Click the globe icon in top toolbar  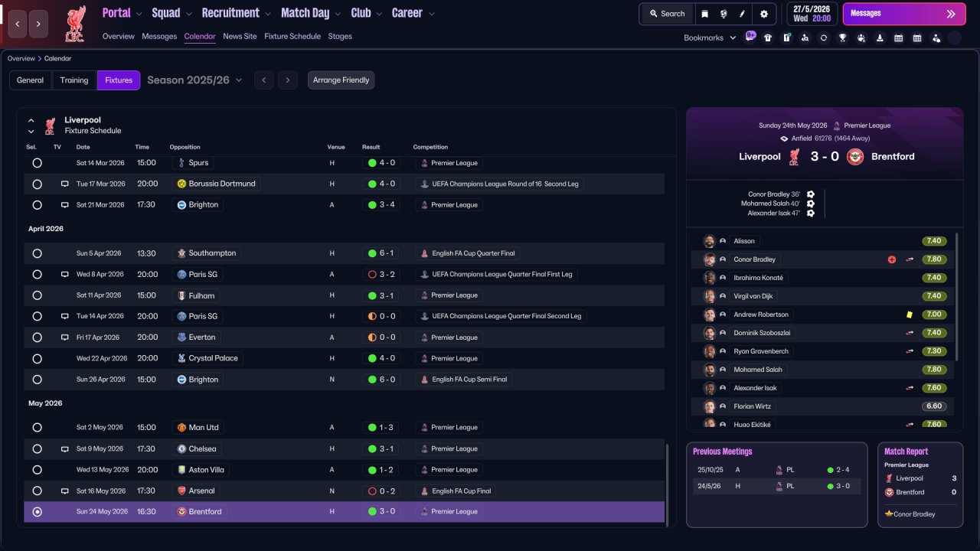(x=724, y=14)
